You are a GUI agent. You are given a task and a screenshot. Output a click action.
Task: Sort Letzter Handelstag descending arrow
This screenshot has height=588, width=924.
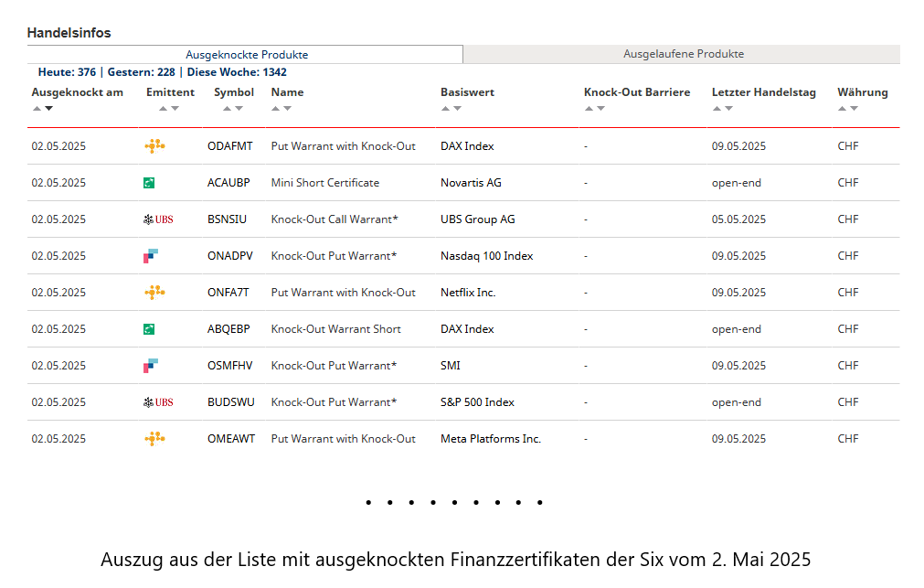coord(729,109)
